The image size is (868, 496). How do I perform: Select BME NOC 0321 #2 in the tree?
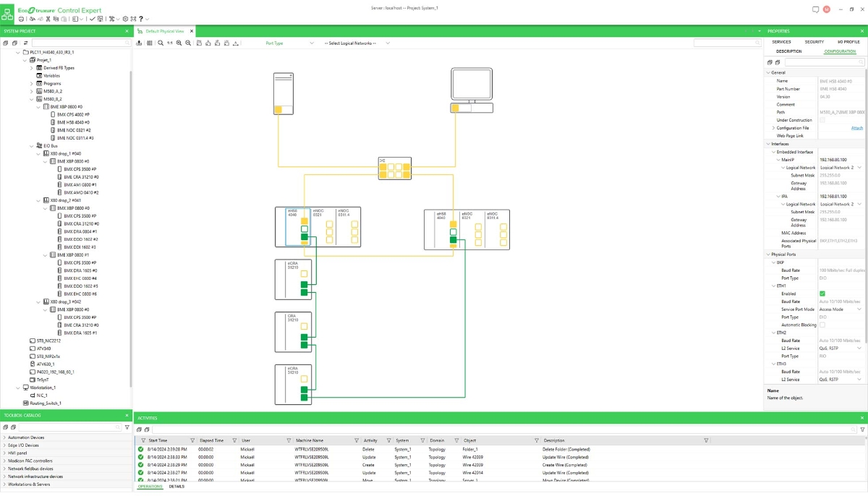point(75,130)
